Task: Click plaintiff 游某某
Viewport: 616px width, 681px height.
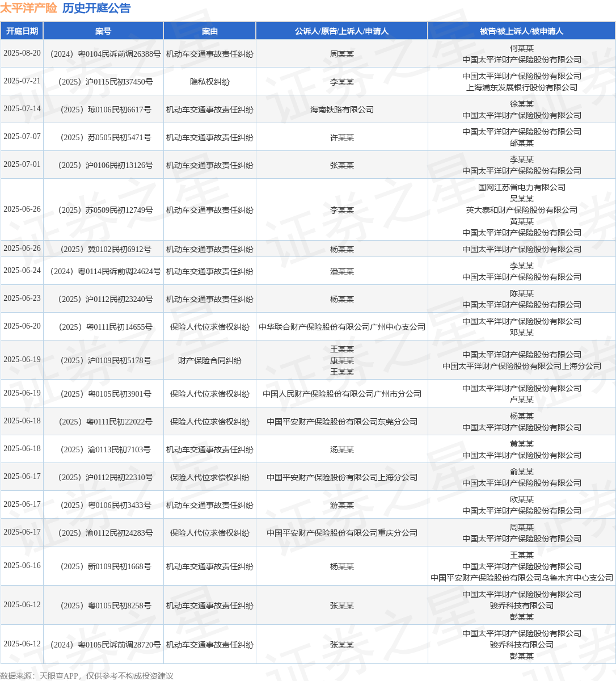Action: tap(342, 505)
